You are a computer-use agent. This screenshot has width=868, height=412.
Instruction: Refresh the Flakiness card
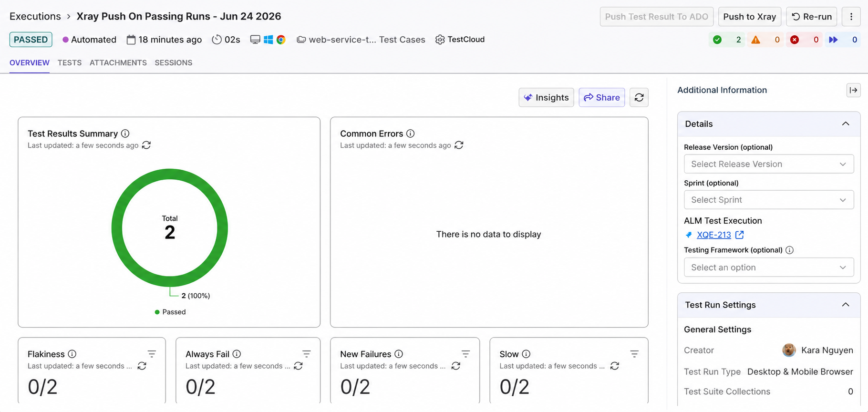142,366
